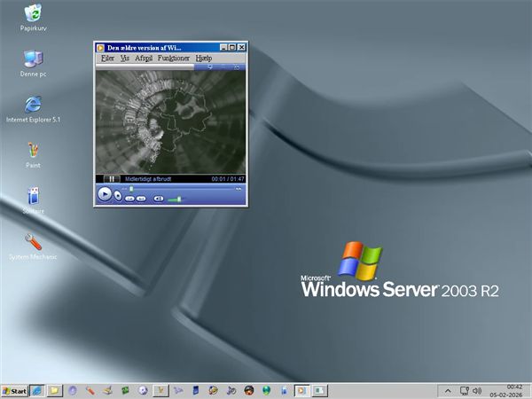Click the folder icon in the taskbar
The image size is (532, 399).
54,391
